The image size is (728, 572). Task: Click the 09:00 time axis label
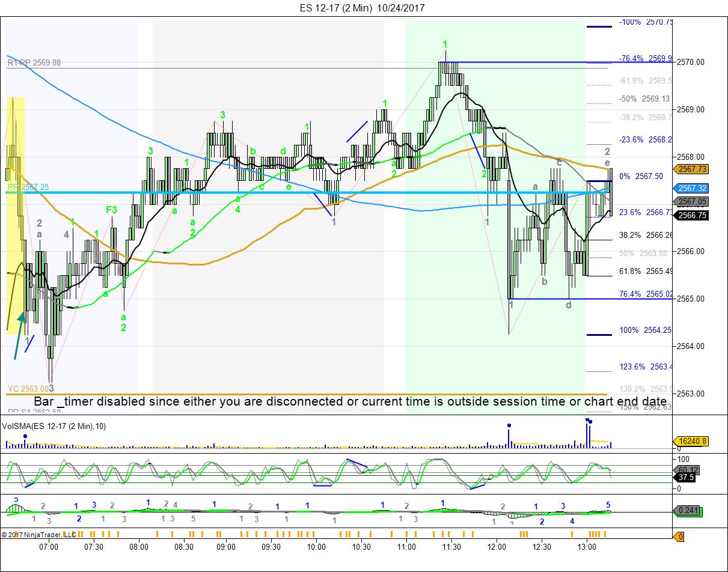226,547
